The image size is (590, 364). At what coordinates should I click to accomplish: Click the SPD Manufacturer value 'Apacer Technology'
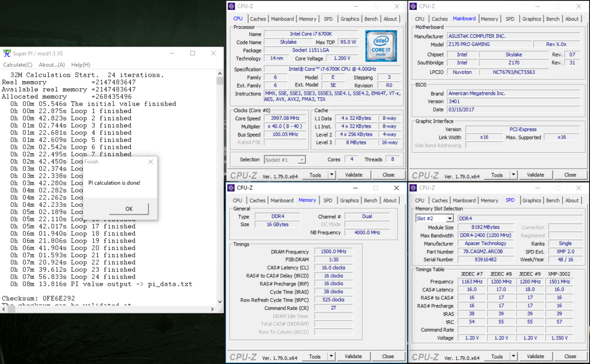tap(486, 244)
